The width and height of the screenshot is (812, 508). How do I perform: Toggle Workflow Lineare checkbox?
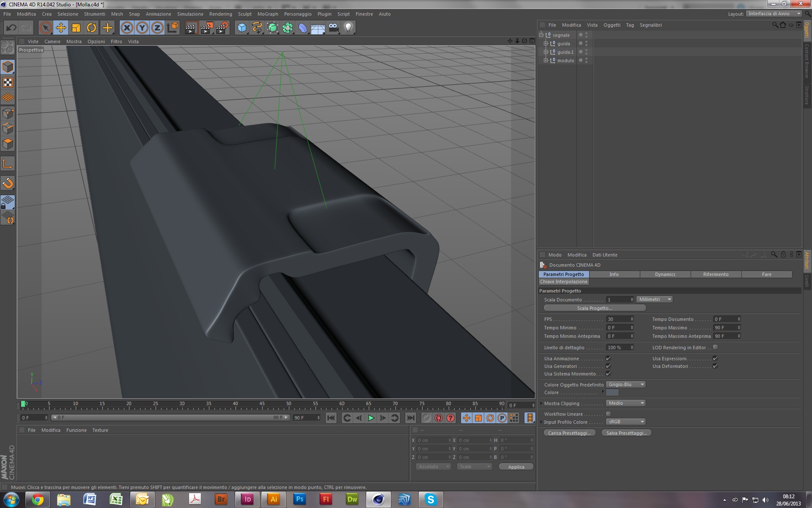point(608,414)
